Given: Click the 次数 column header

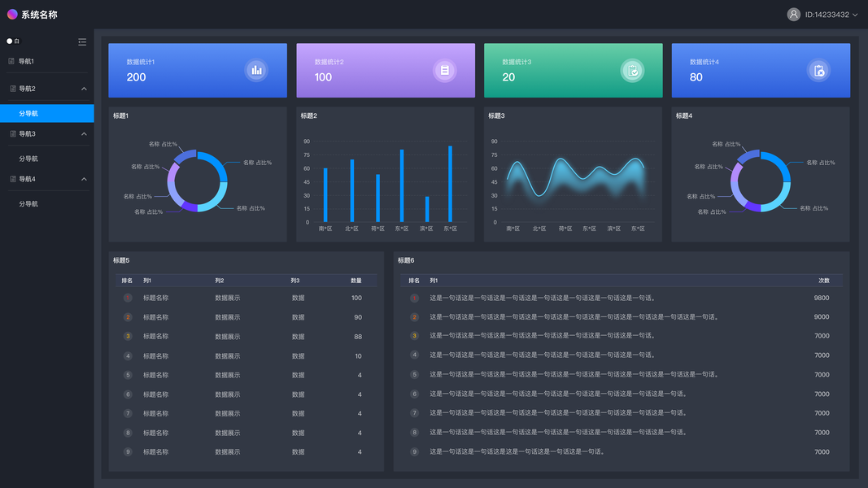Looking at the screenshot, I should click(x=824, y=281).
